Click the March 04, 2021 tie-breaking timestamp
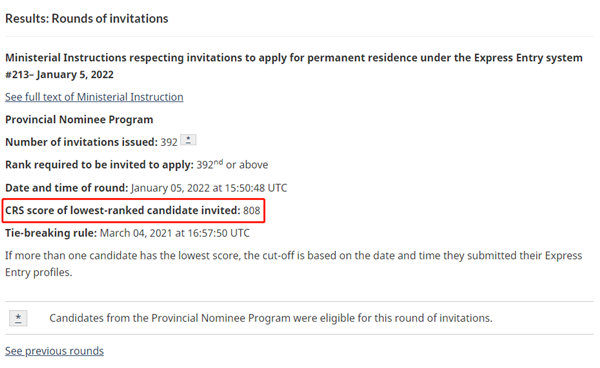The height and width of the screenshot is (368, 600). 175,233
